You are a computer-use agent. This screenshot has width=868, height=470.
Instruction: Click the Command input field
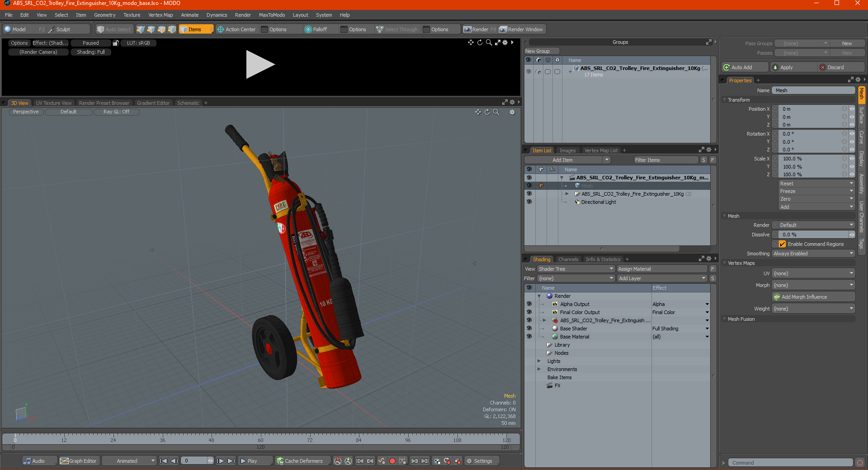pos(790,463)
